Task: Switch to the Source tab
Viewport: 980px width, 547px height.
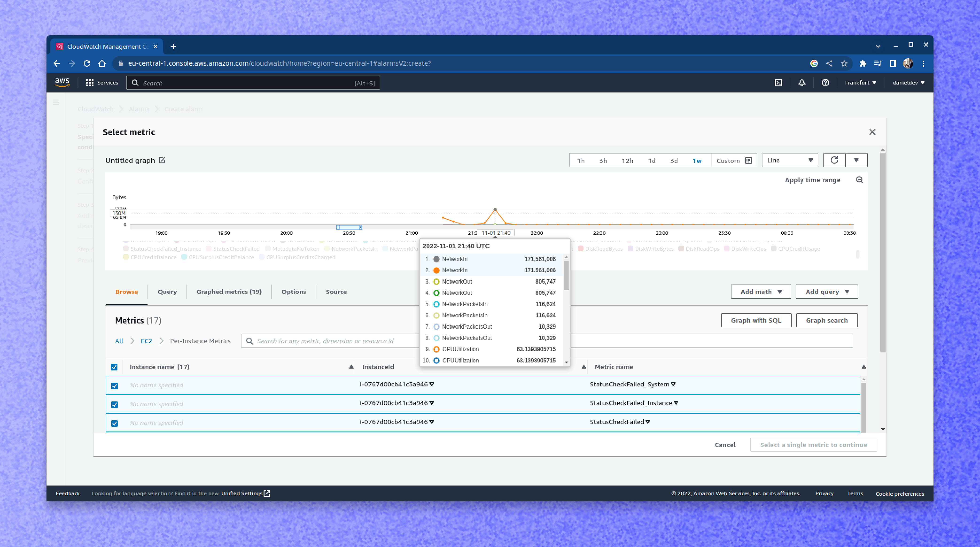Action: click(x=336, y=292)
